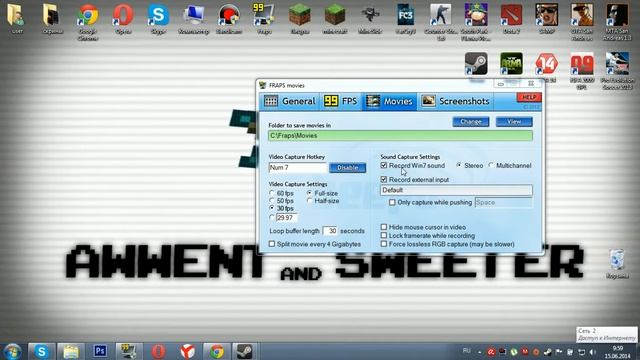Screen dimensions: 640x360
Task: Click the Skype icon in the taskbar
Action: pos(42,351)
